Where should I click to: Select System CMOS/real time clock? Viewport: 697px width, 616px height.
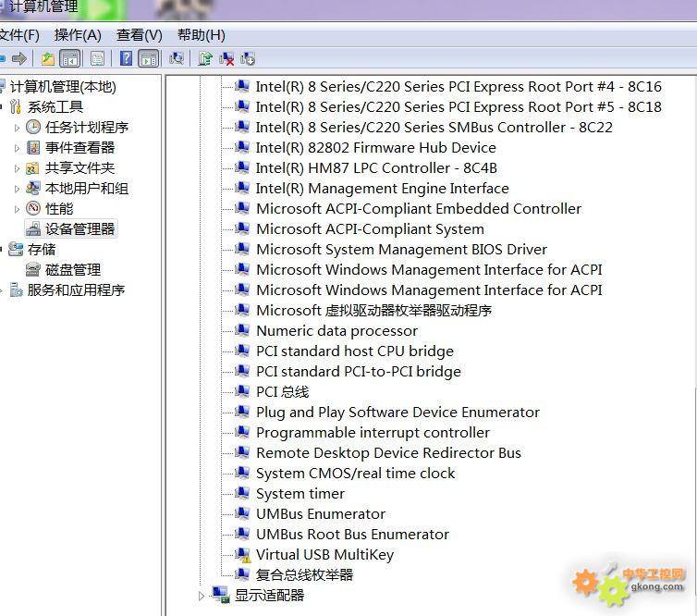(x=355, y=474)
